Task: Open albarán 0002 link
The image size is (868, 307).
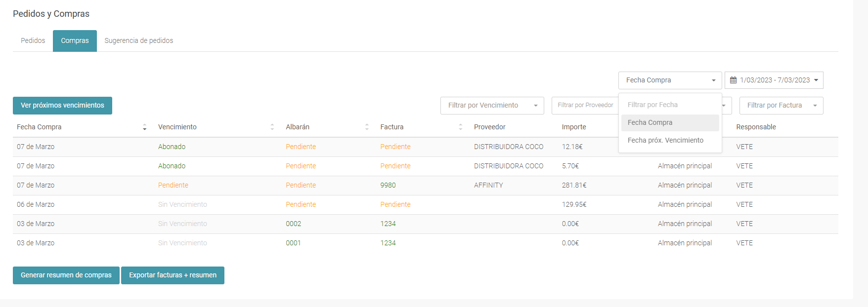Action: 293,224
